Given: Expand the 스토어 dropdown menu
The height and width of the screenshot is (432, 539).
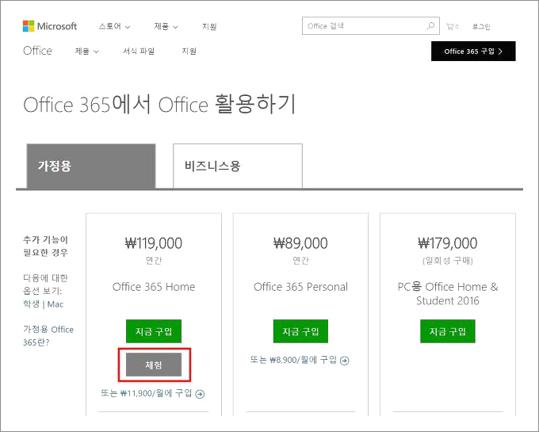Looking at the screenshot, I should 114,26.
